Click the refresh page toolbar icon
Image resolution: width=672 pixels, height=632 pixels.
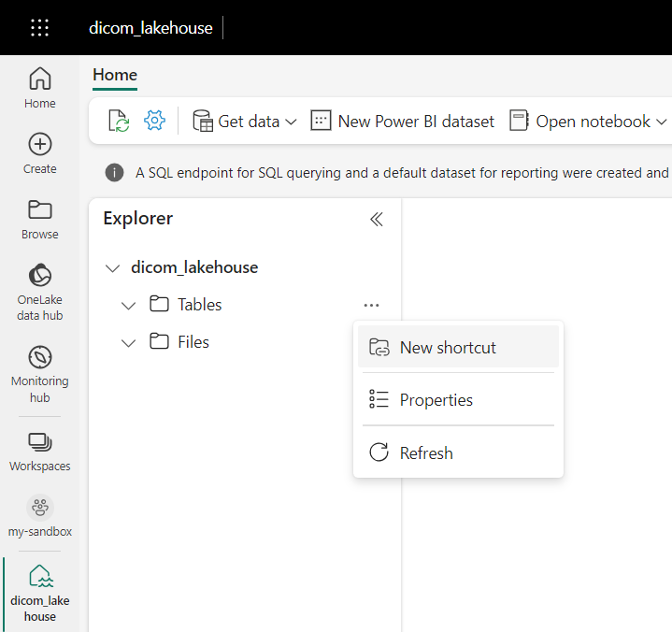coord(119,121)
